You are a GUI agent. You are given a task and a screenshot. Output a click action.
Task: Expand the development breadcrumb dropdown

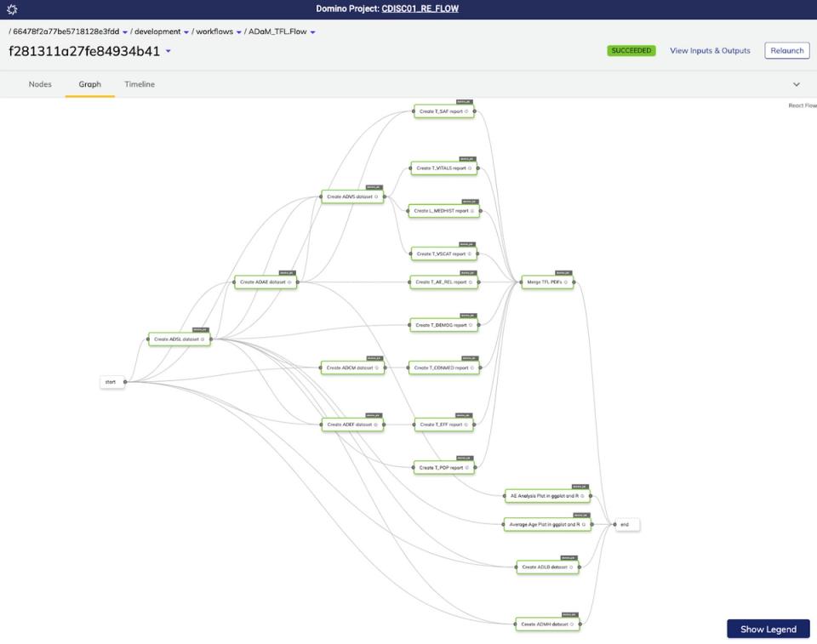(x=186, y=31)
